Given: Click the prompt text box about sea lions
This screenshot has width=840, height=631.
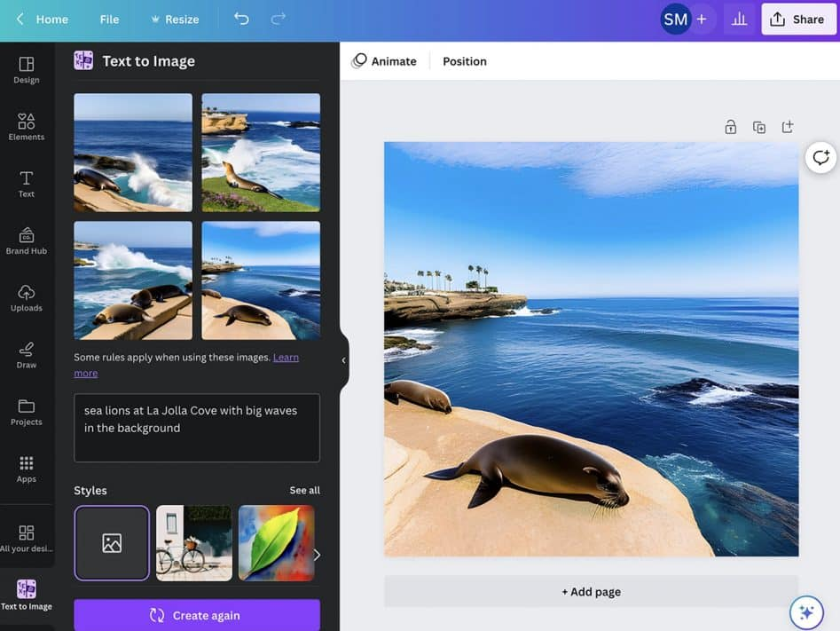Looking at the screenshot, I should [x=196, y=427].
